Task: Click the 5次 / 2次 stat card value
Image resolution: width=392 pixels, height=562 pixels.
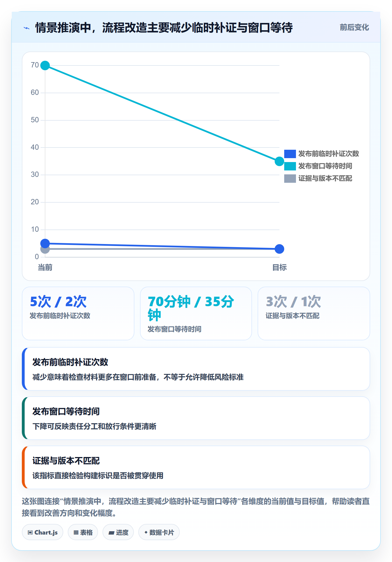Action: tap(58, 302)
